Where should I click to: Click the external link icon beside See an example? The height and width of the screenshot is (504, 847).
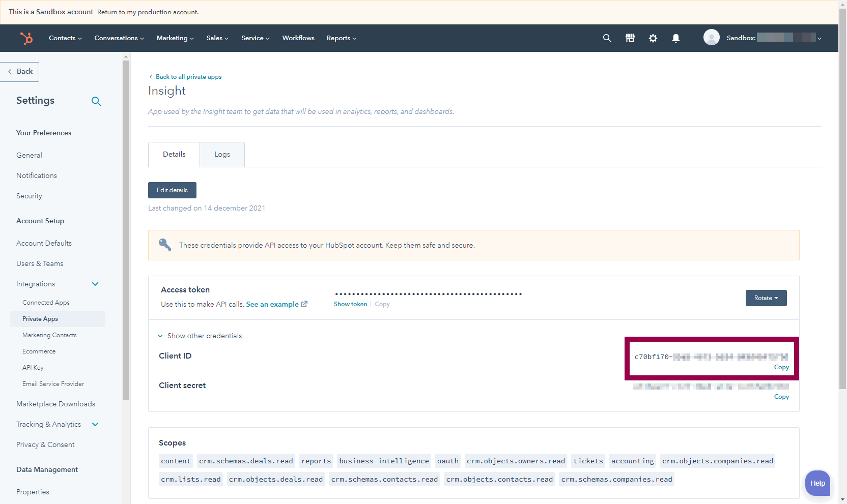click(304, 304)
